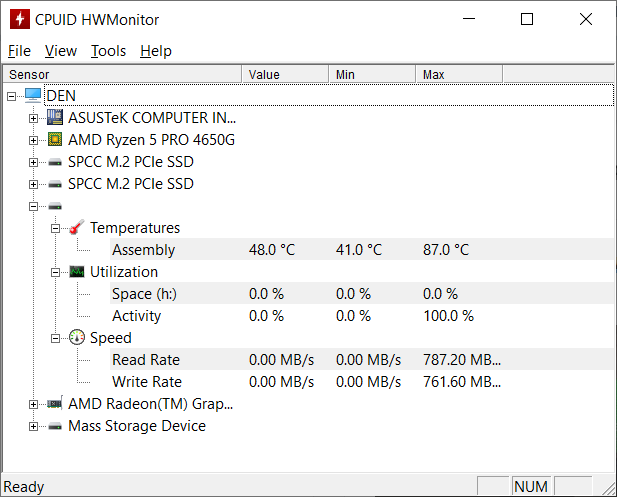This screenshot has width=617, height=497.
Task: Open the Help menu
Action: (156, 51)
